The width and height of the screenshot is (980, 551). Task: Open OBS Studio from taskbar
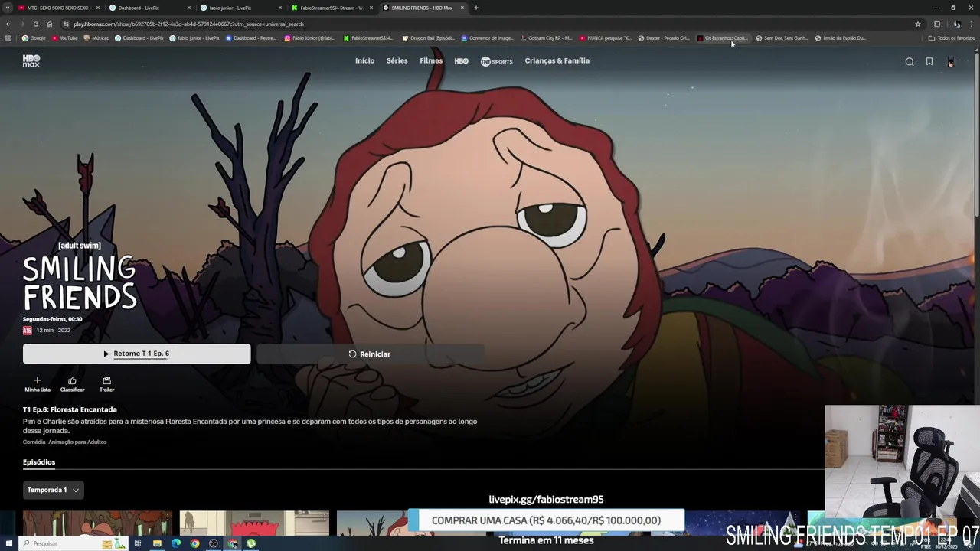[x=214, y=543]
